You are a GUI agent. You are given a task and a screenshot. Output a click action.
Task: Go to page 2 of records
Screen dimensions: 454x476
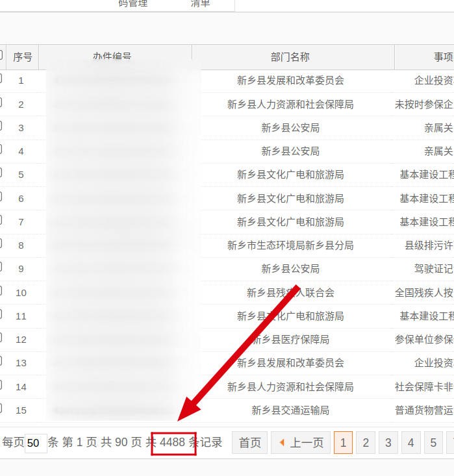(x=366, y=443)
